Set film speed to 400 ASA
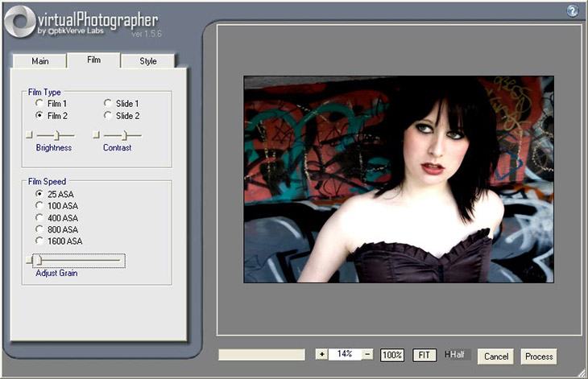This screenshot has width=588, height=379. click(x=39, y=217)
